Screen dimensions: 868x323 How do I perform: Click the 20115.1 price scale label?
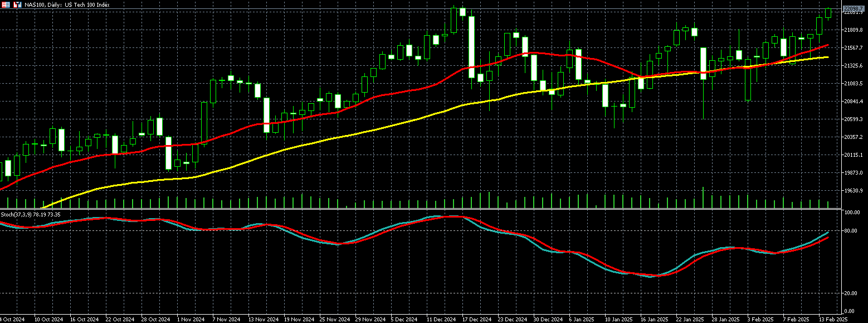coord(854,155)
